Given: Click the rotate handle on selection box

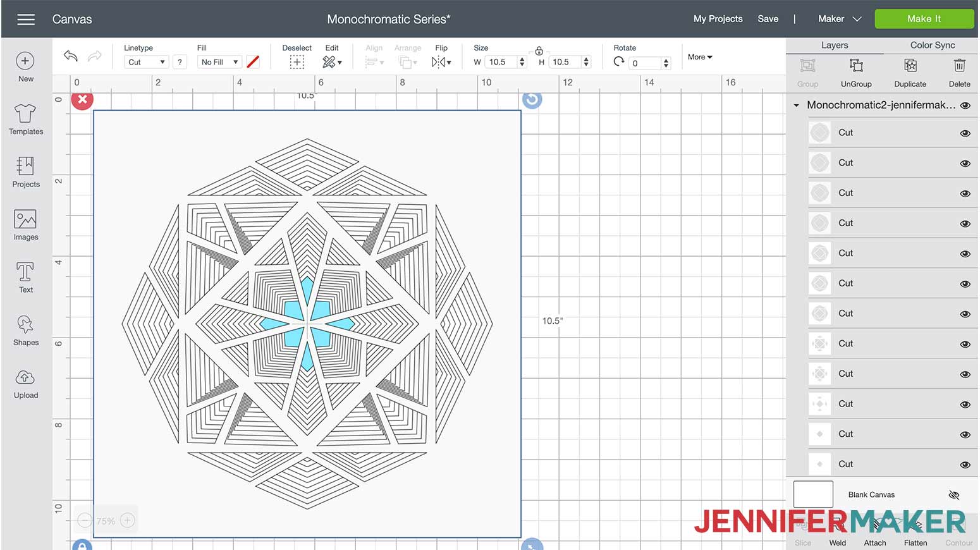Looking at the screenshot, I should tap(532, 99).
